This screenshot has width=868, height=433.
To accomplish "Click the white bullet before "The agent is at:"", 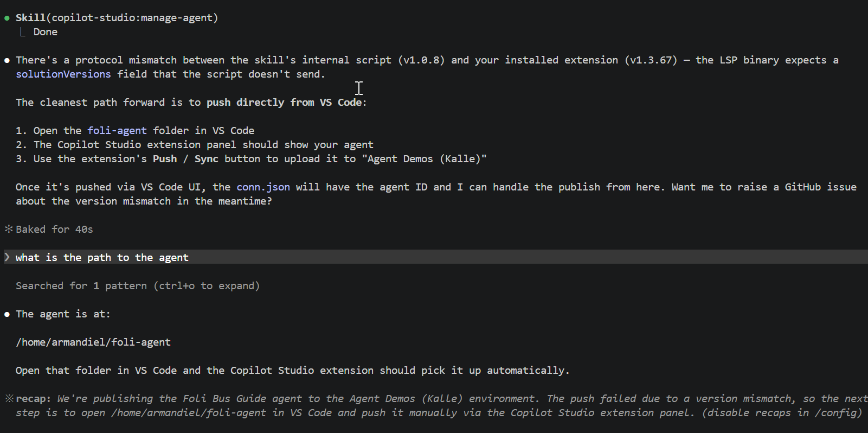I will (x=7, y=314).
